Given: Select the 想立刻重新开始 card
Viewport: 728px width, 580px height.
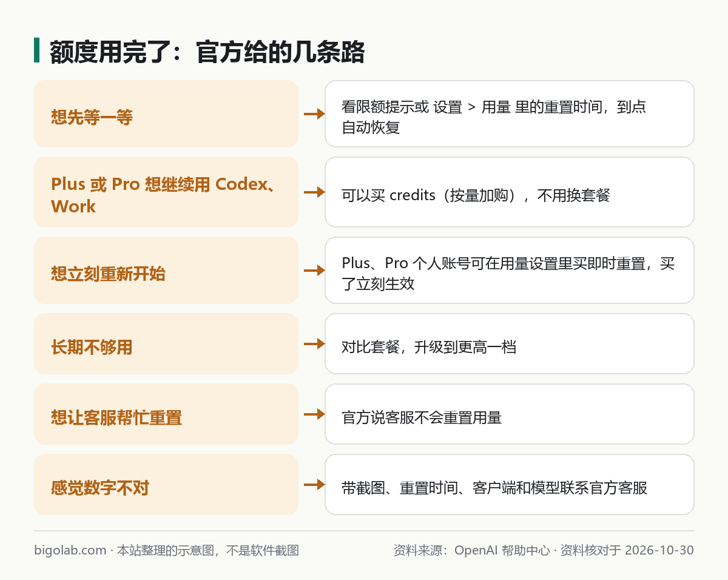Looking at the screenshot, I should click(166, 270).
